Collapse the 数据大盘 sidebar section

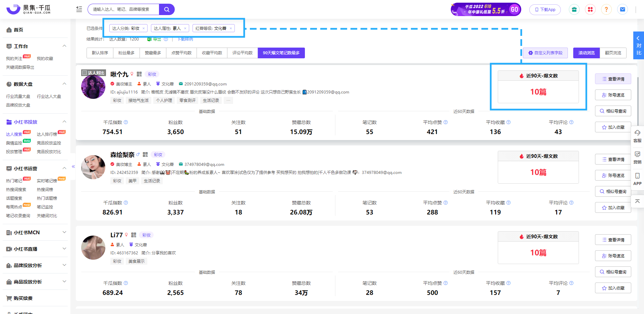(64, 84)
